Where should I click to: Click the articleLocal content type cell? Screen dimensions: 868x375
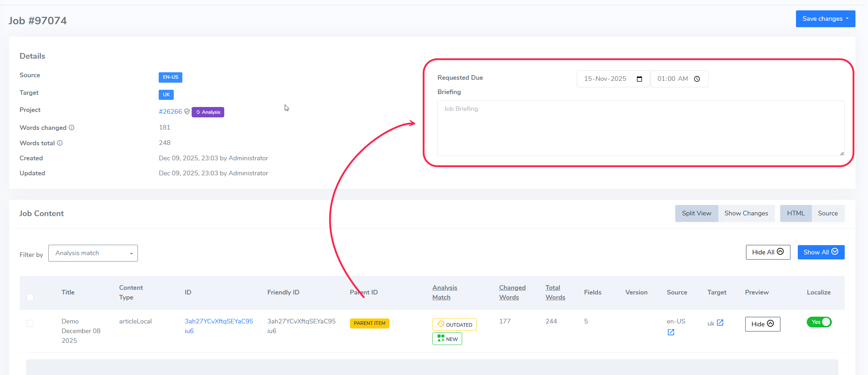click(135, 321)
